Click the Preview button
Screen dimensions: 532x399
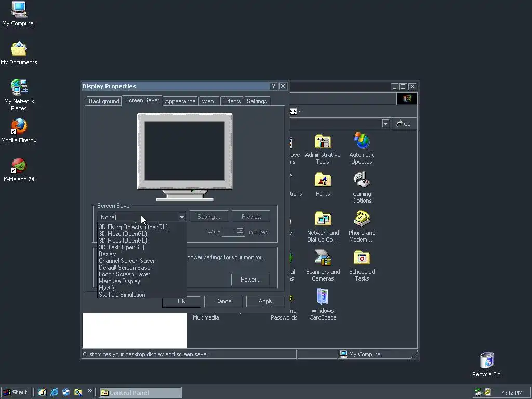pyautogui.click(x=251, y=217)
